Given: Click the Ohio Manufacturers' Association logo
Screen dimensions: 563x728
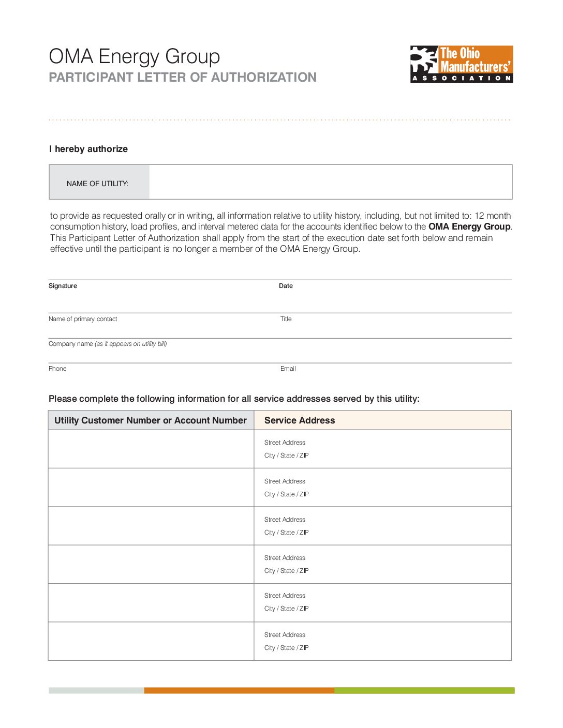Looking at the screenshot, I should [x=461, y=64].
